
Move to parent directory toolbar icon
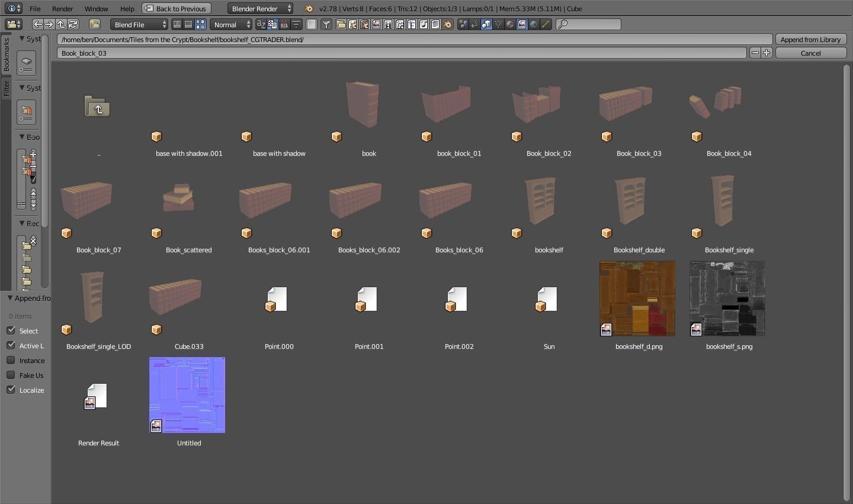(x=61, y=24)
